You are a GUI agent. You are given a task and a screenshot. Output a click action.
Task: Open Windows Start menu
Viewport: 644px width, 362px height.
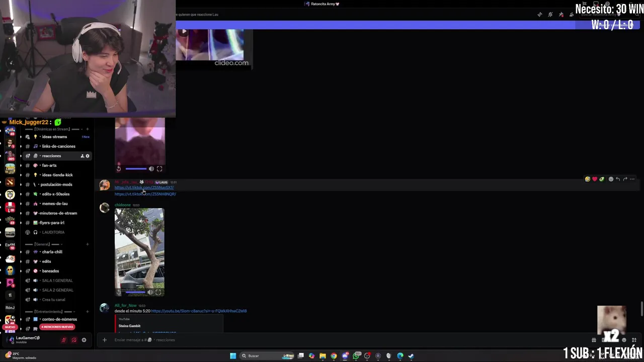click(233, 356)
